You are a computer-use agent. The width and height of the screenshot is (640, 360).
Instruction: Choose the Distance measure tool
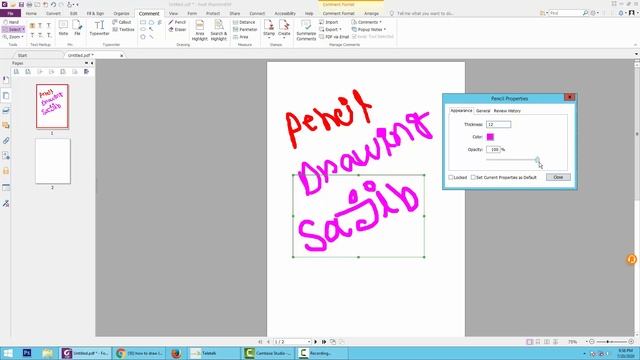[244, 22]
